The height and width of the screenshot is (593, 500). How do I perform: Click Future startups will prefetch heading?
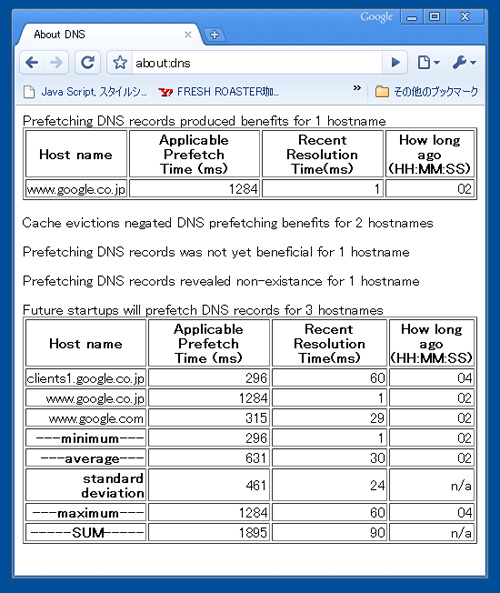click(x=203, y=310)
